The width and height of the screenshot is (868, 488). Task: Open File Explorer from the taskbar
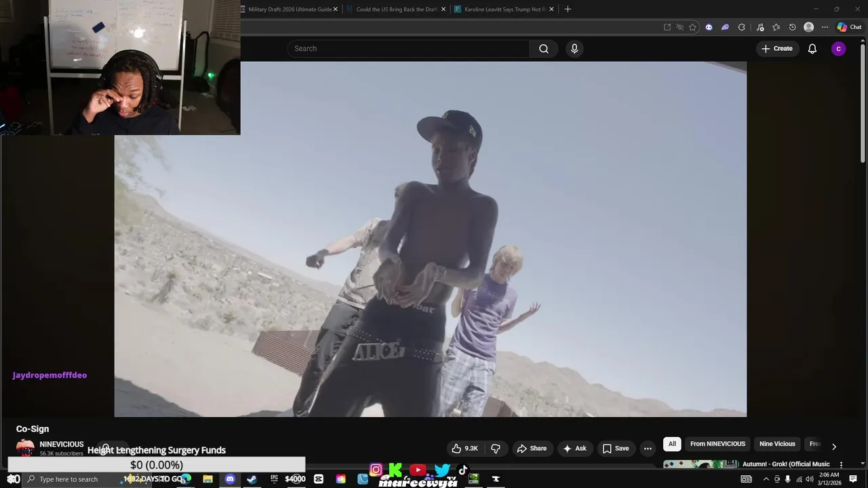pyautogui.click(x=208, y=479)
